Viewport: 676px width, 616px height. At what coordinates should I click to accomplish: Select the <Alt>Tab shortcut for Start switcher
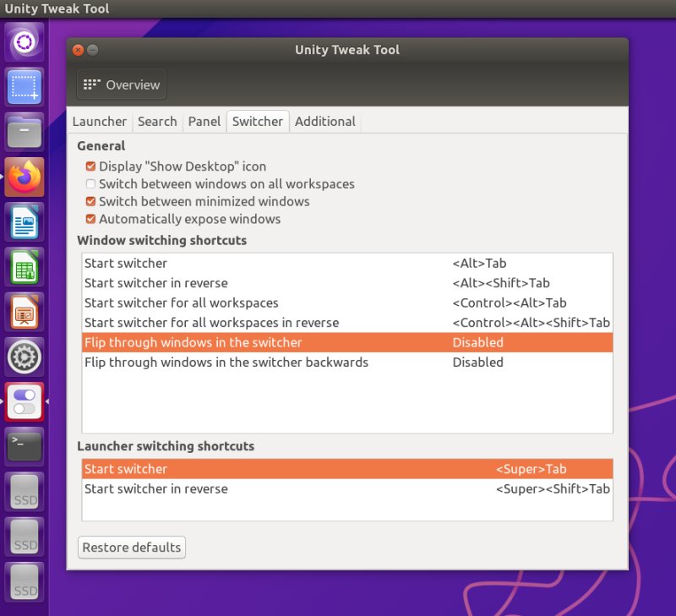coord(479,264)
